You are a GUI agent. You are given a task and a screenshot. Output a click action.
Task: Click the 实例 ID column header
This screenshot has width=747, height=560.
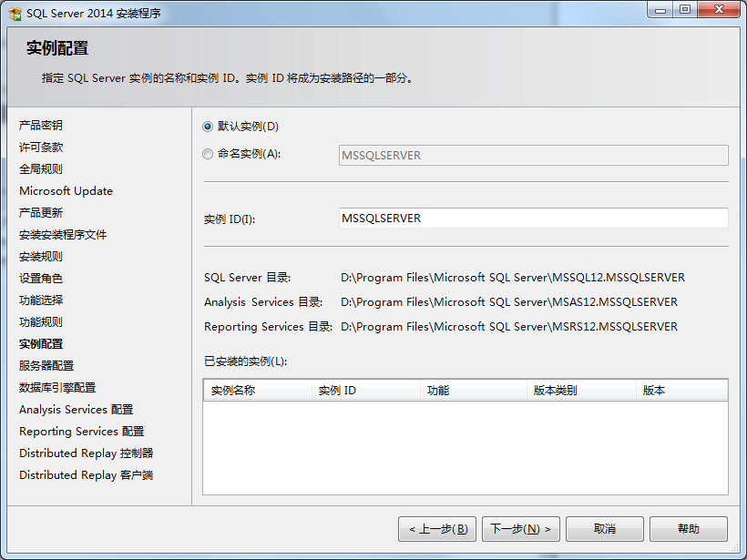(x=366, y=391)
